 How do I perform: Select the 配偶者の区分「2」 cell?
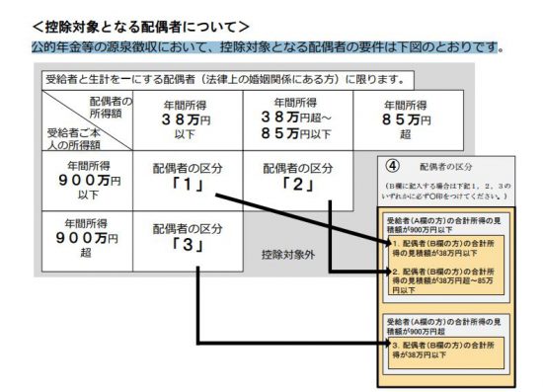(298, 181)
